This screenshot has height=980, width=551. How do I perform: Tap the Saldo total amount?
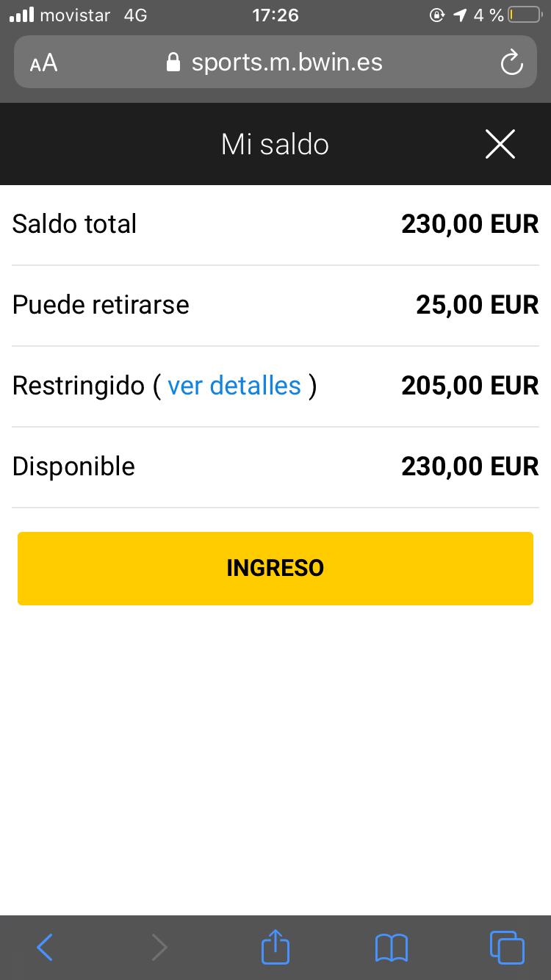coord(469,224)
